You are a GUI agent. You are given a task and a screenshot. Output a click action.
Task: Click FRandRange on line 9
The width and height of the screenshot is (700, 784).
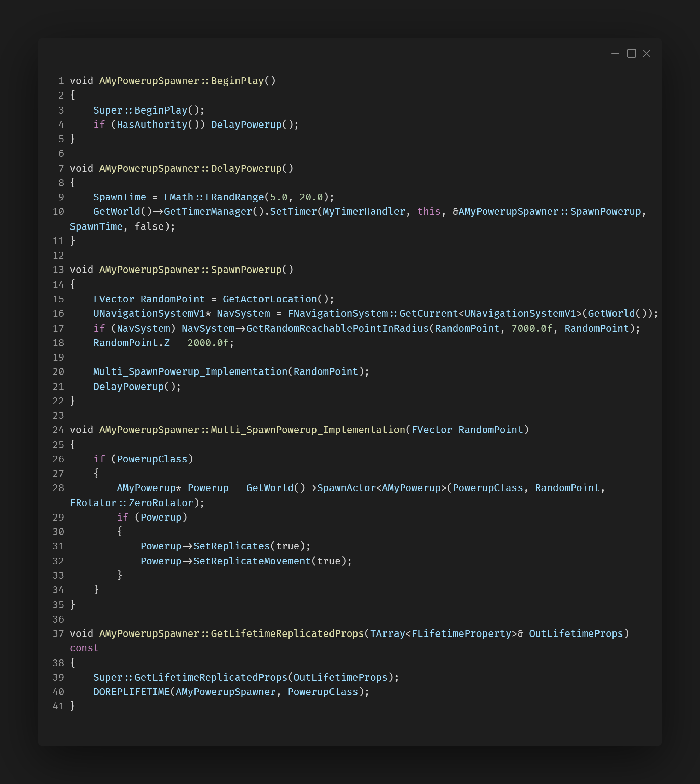tap(234, 197)
